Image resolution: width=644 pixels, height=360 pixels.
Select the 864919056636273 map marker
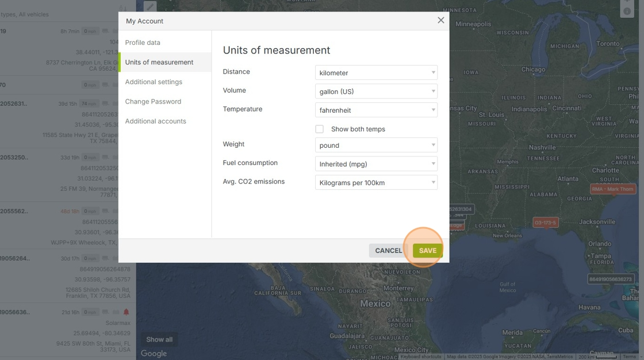coord(610,279)
